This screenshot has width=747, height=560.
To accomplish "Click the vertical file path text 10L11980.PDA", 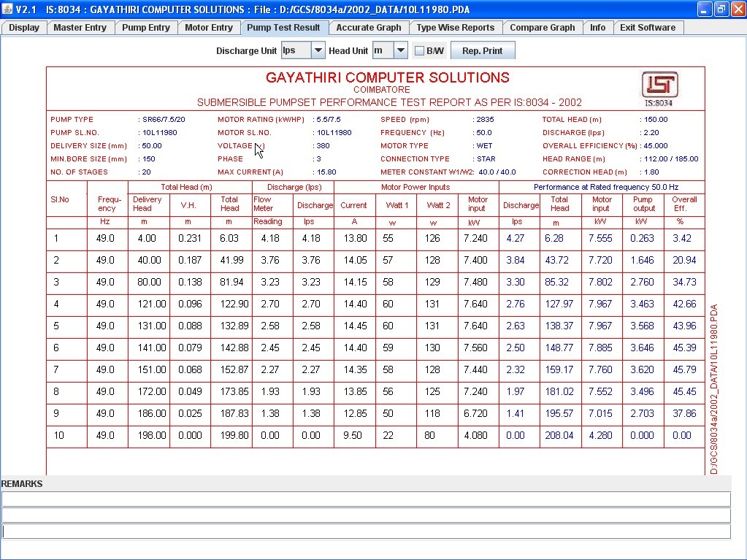I will pos(713,389).
